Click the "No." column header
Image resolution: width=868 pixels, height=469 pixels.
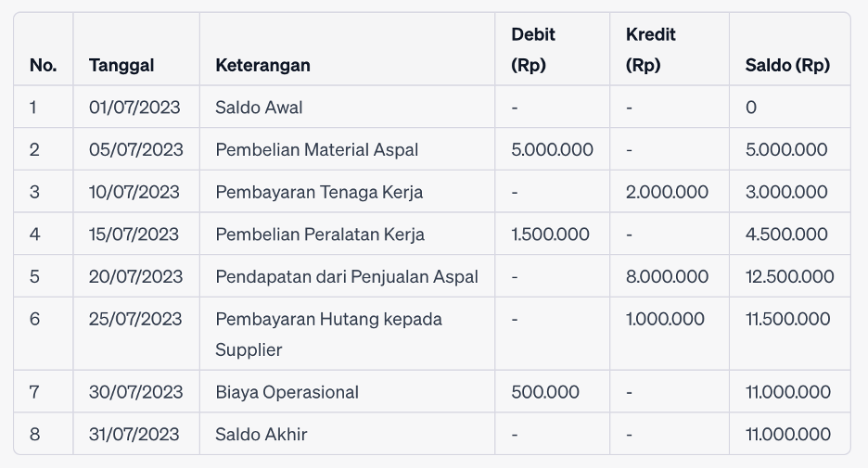tap(43, 65)
